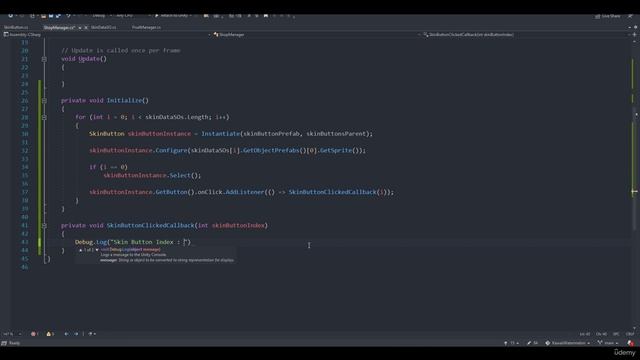
Task: Place cursor in the Debug.Log line
Action: [x=133, y=242]
